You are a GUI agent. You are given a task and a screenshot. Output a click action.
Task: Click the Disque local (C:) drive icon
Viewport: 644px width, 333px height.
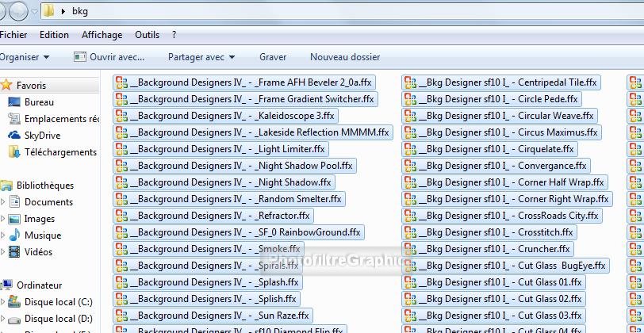point(14,302)
